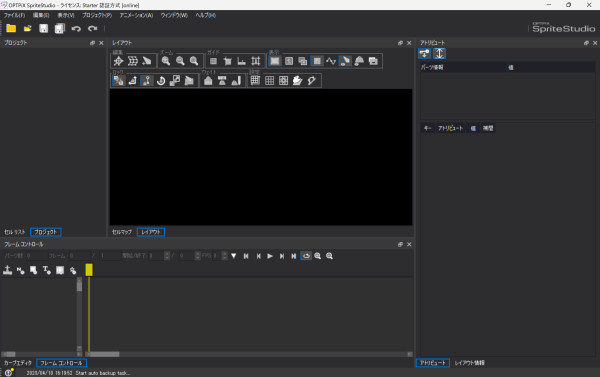This screenshot has height=377, width=600.
Task: Select the arrow pointer edit tool in layout toolbar
Action: pyautogui.click(x=147, y=61)
